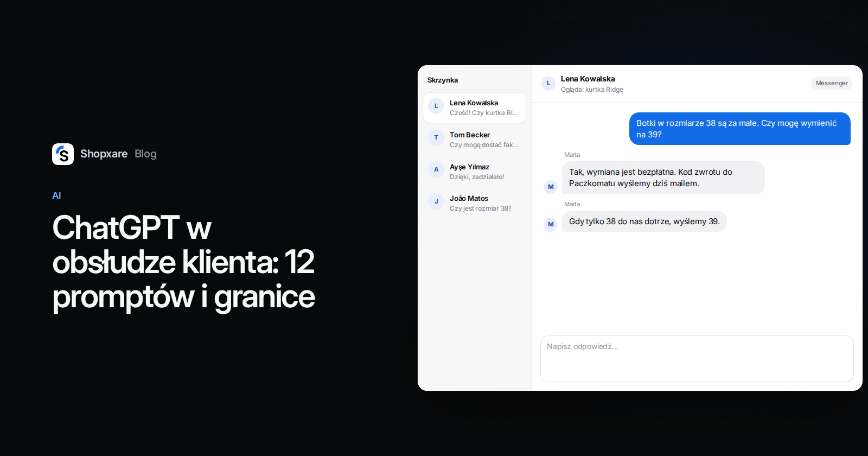Click the preview 'Czy mogę dostać fak...'

(x=484, y=145)
